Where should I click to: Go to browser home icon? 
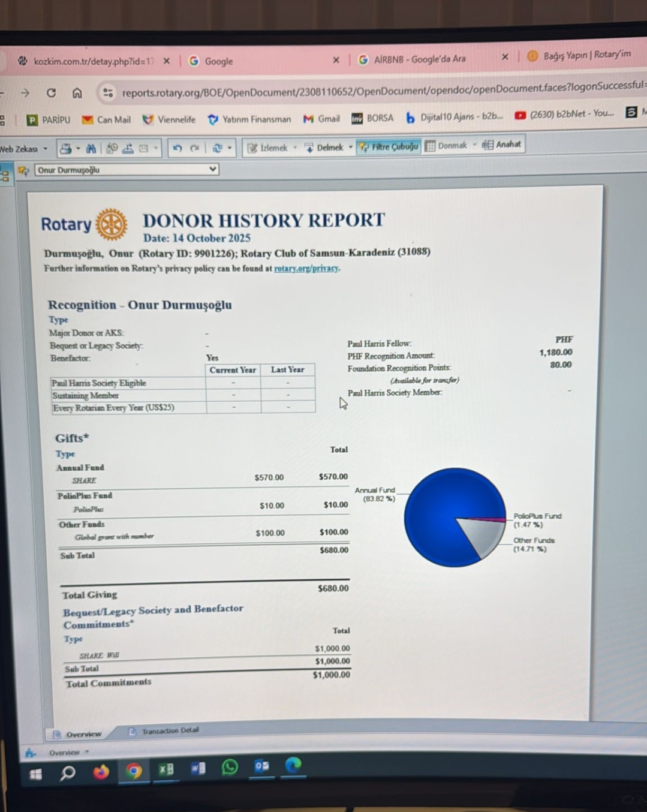[x=77, y=93]
